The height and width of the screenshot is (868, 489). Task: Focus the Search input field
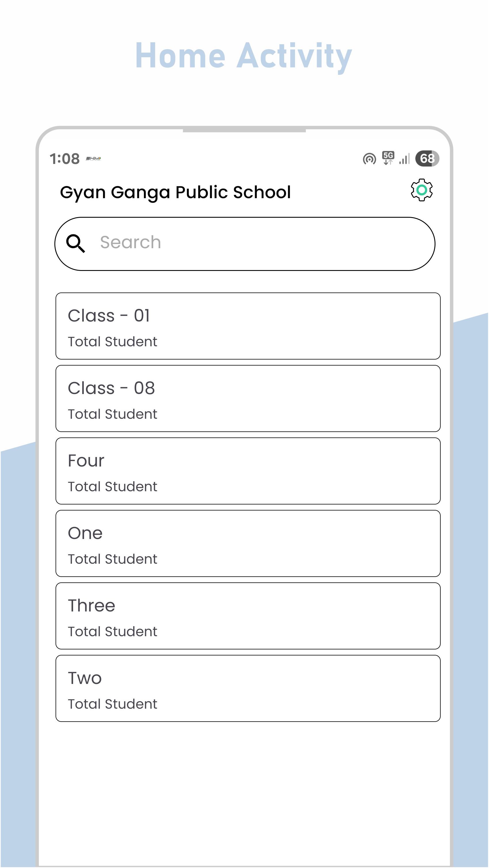pos(256,243)
